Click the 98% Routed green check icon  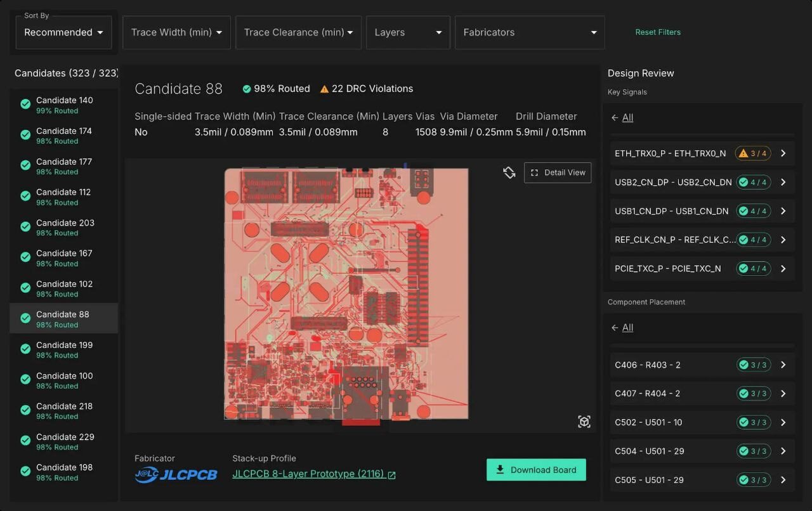coord(247,89)
